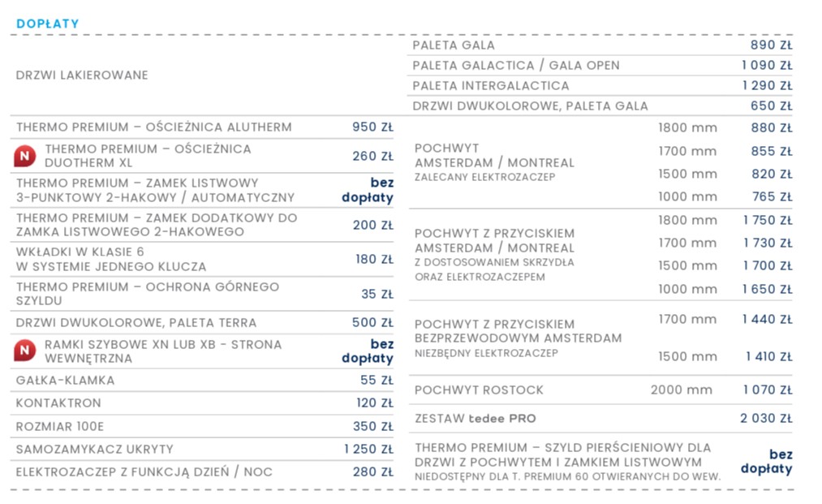
Task: Click the Samozamykacz Ukryty 1 250 ZŁ price
Action: tap(368, 449)
